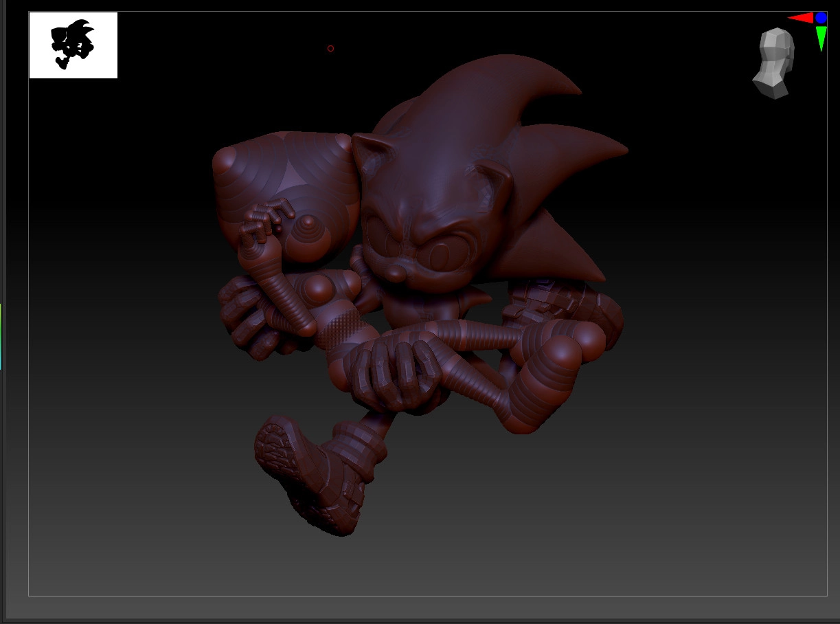Viewport: 840px width, 624px height.
Task: Click the sole of the lower shoe
Action: coord(282,454)
